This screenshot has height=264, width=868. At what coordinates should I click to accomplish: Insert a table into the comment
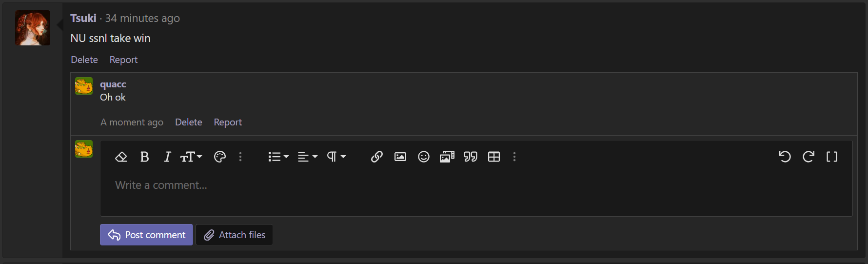click(x=494, y=157)
